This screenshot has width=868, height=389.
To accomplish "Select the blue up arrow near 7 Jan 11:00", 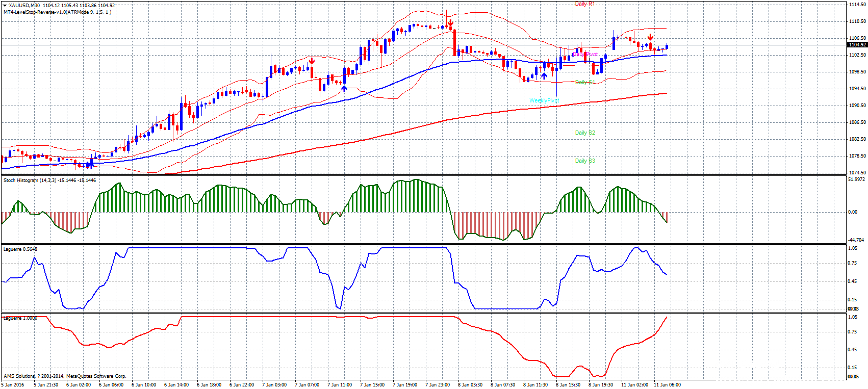I will coord(344,89).
